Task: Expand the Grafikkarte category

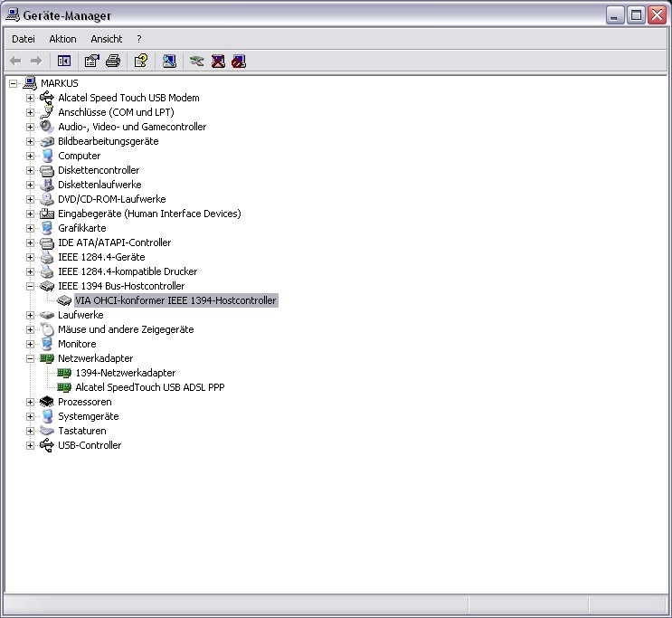Action: (x=30, y=228)
